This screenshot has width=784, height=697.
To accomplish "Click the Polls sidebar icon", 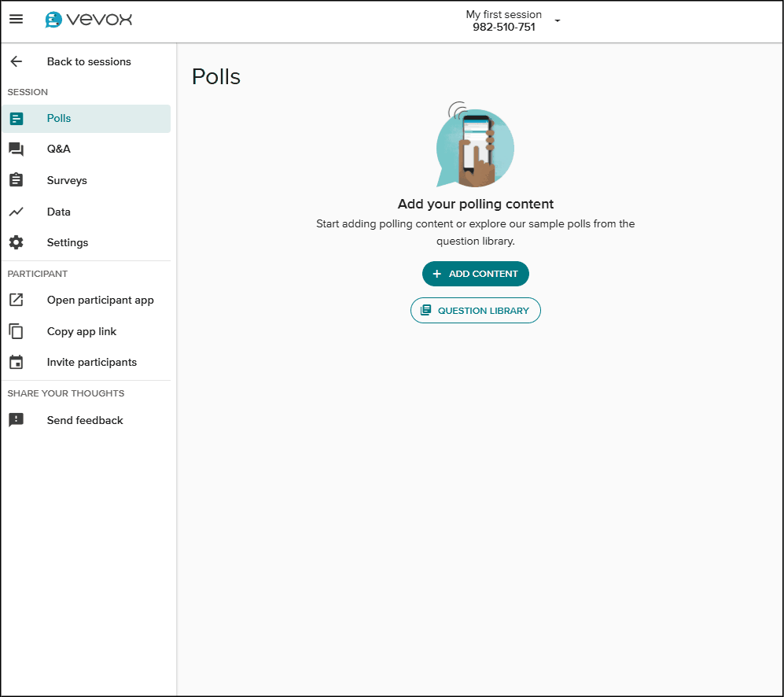I will 16,119.
